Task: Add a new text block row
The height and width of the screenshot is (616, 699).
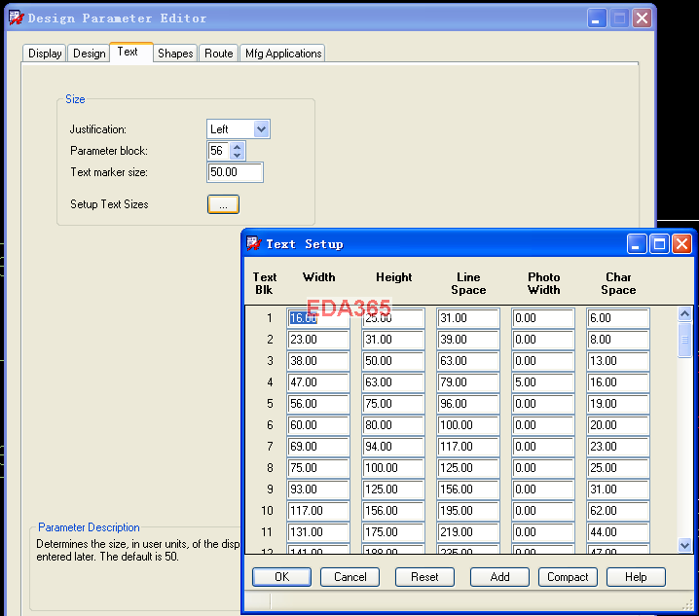Action: pyautogui.click(x=499, y=577)
